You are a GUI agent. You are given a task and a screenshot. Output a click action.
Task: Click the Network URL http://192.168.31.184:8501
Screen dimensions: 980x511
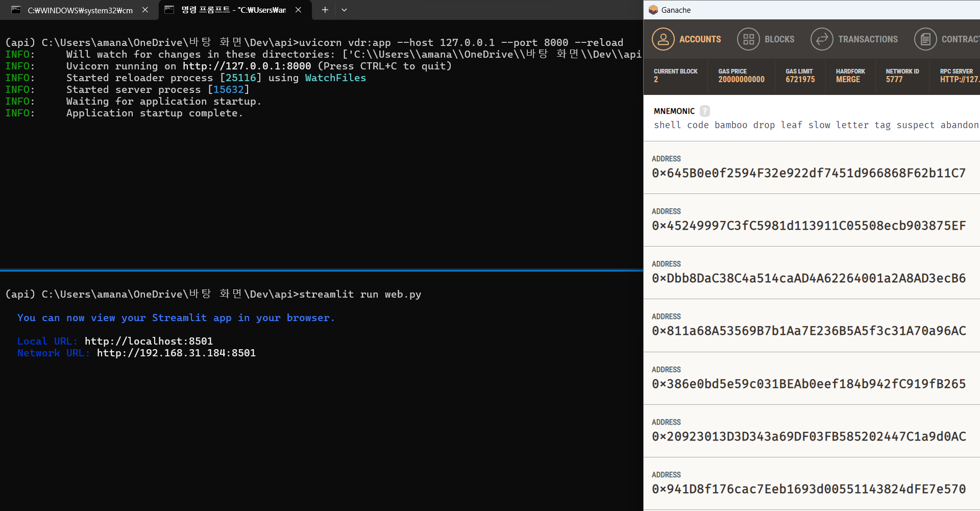tap(177, 353)
